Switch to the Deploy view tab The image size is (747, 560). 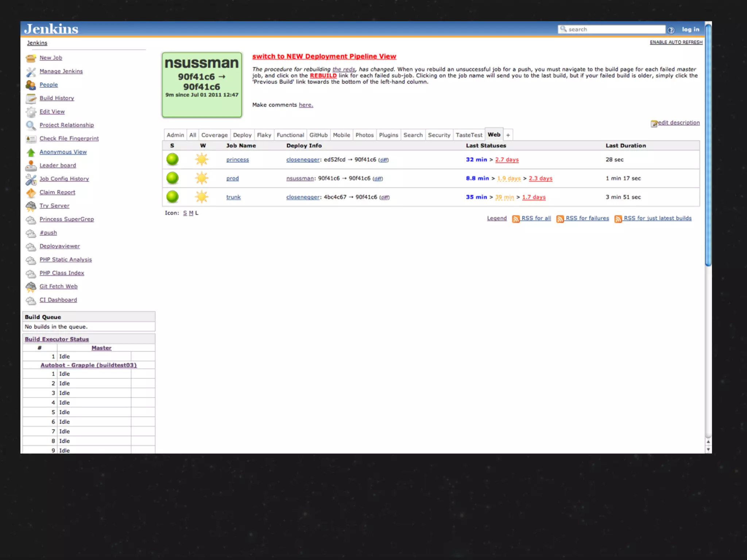pos(242,135)
